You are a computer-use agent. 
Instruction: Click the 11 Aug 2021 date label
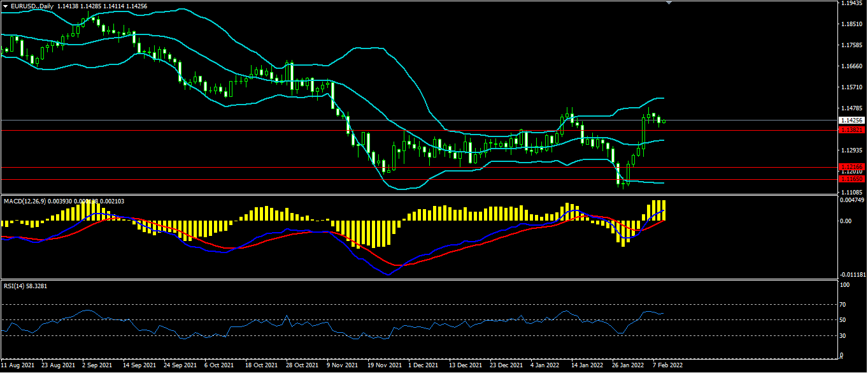click(18, 366)
